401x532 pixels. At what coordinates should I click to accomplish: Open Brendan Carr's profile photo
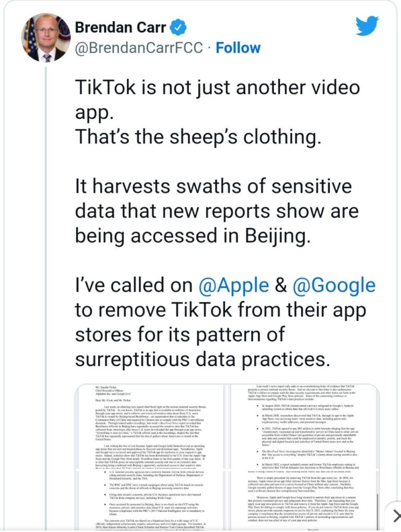tap(46, 38)
